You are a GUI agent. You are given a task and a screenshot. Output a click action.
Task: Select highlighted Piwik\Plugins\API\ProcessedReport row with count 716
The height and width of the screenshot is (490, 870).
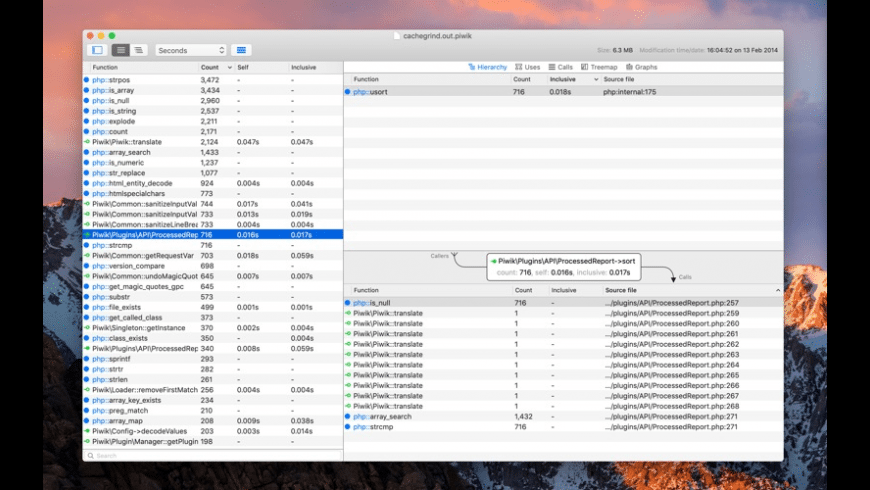213,235
